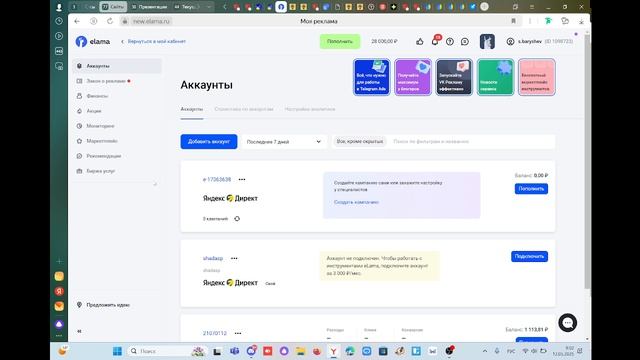
Task: Open the Финансы sidebar section
Action: click(x=97, y=96)
